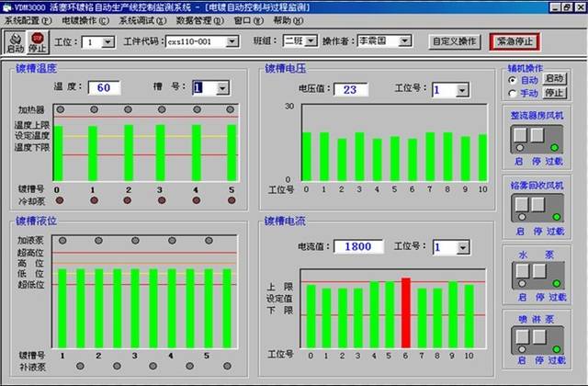This screenshot has height=386, width=588.
Task: Open the 数据管理 menu
Action: pyautogui.click(x=200, y=19)
